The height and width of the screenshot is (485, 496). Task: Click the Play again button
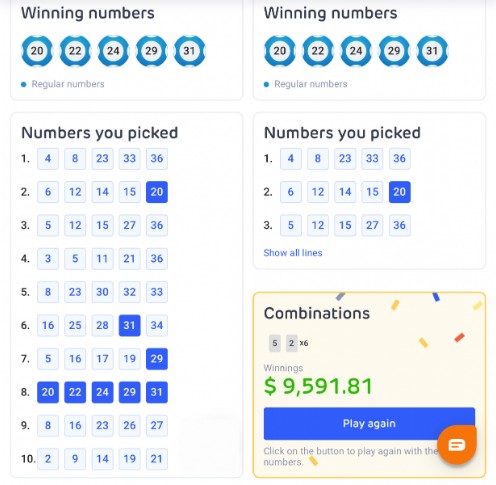[369, 423]
